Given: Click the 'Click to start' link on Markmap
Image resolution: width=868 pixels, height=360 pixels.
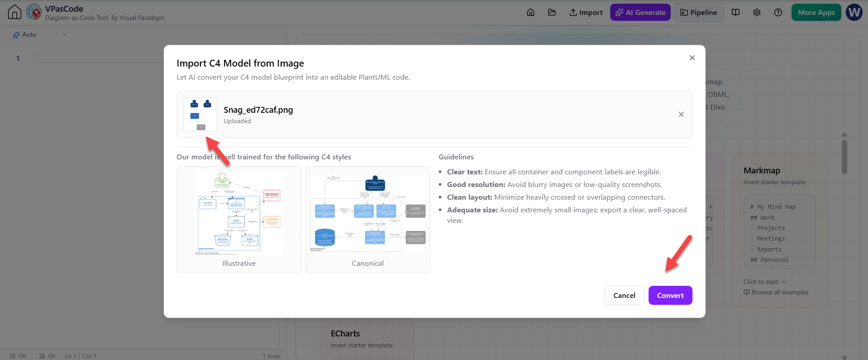Looking at the screenshot, I should point(764,282).
